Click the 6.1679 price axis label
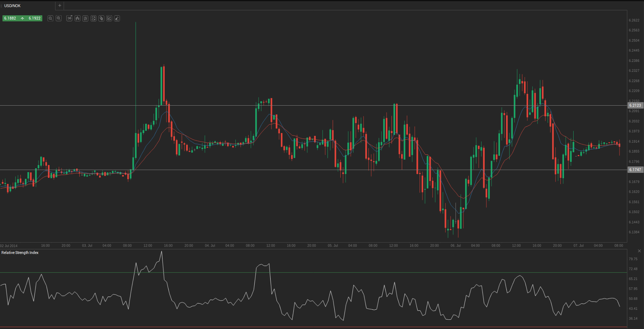The width and height of the screenshot is (644, 329). [x=634, y=182]
